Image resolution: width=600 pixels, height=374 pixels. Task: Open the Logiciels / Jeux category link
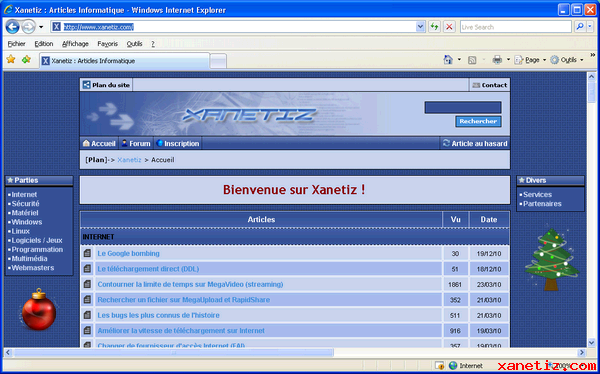[37, 240]
